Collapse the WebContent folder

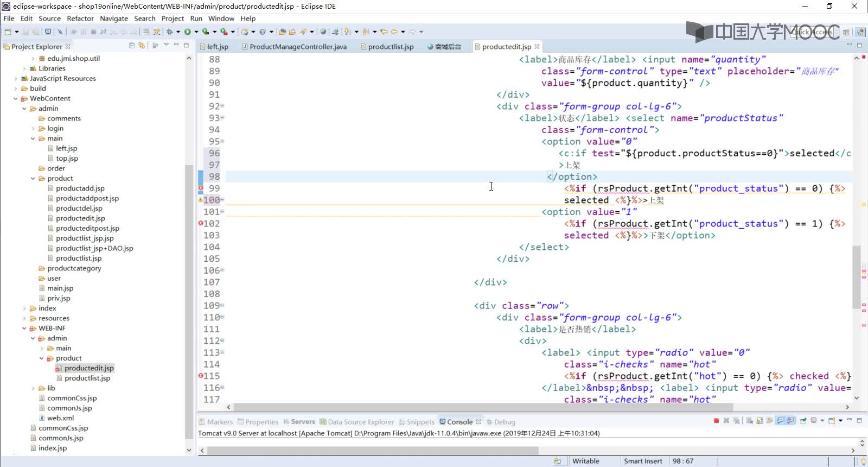16,99
